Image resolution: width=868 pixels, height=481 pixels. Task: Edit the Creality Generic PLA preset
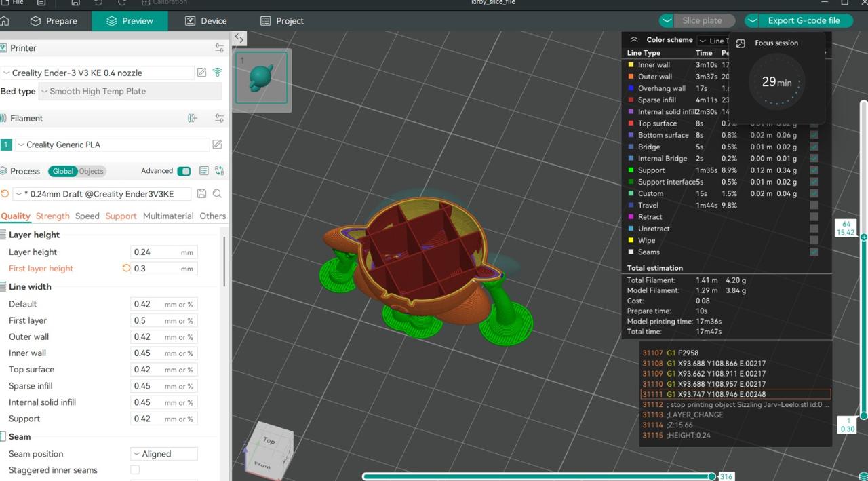pos(217,145)
